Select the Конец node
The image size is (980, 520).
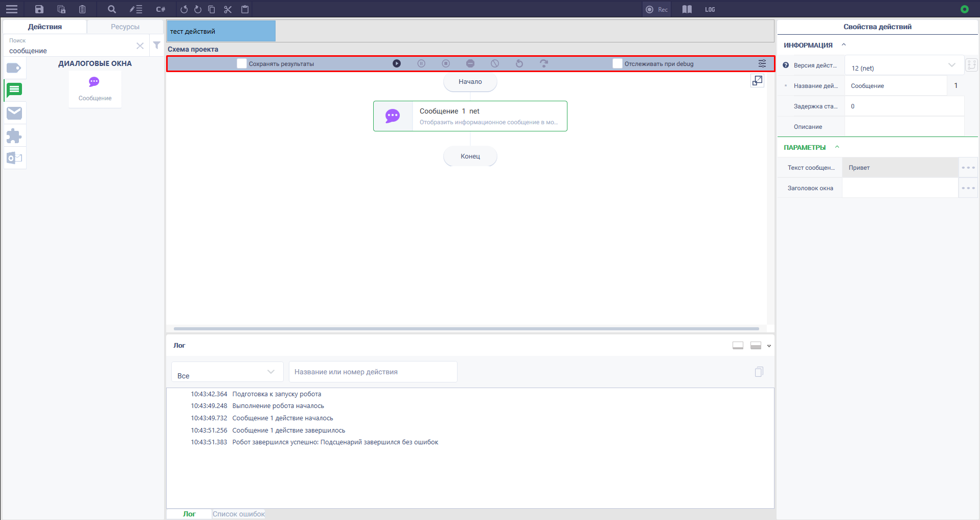470,156
